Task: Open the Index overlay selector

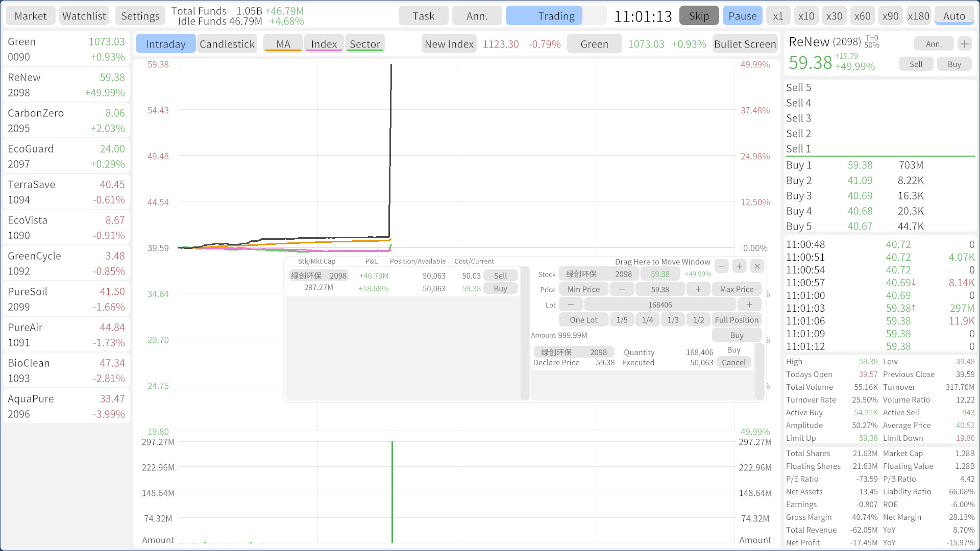Action: pyautogui.click(x=324, y=43)
